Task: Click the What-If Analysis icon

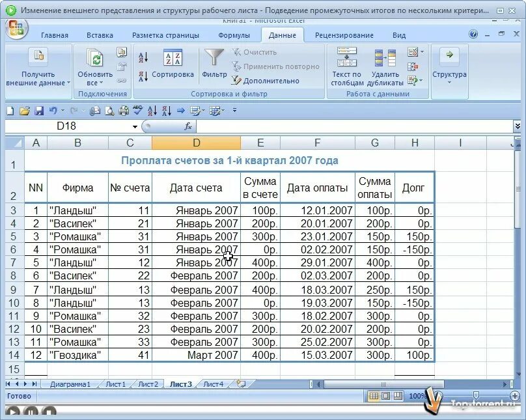Action: tap(412, 81)
